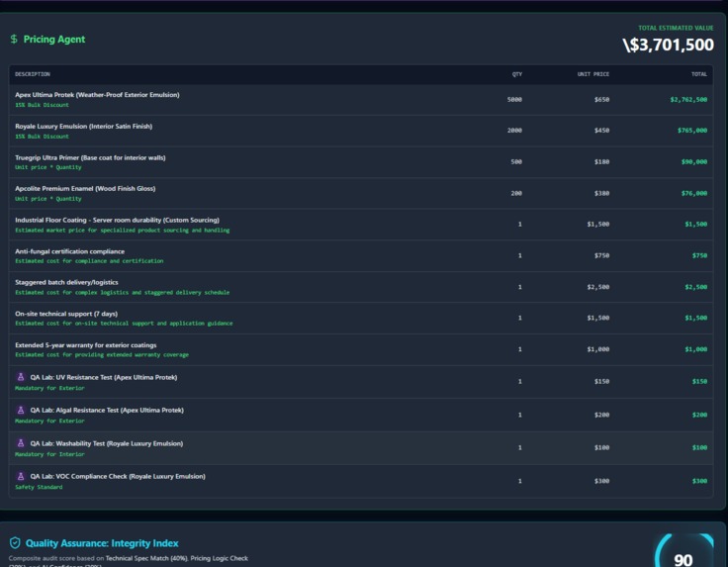
Task: Click the flask icon for VOC Compliance Check
Action: point(21,476)
